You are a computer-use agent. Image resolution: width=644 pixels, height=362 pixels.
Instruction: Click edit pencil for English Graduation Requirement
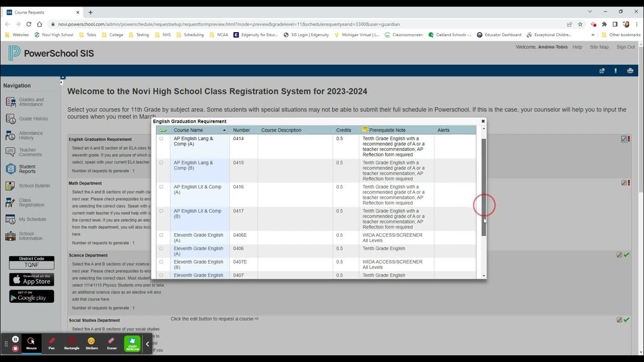tap(624, 139)
